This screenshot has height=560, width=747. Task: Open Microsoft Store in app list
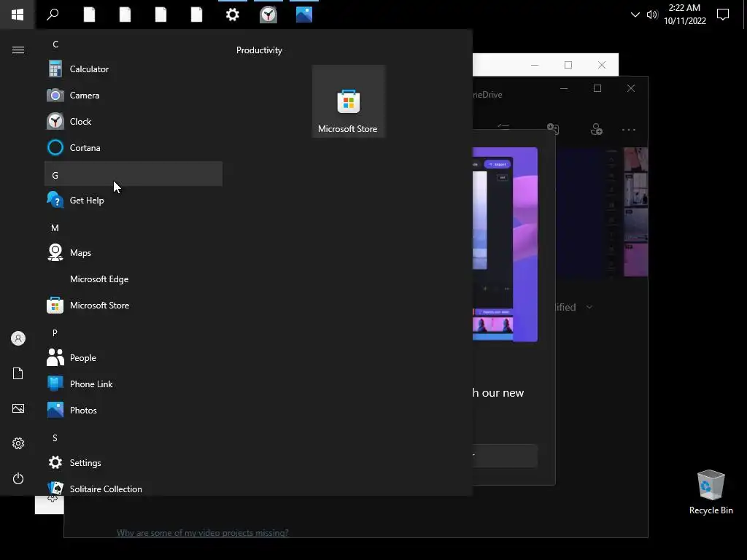(x=133, y=306)
